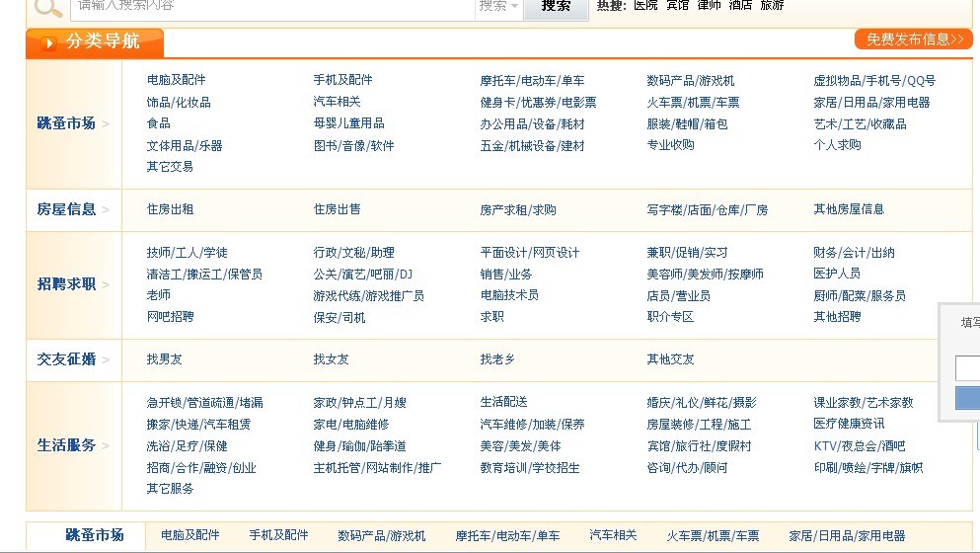The image size is (980, 553).
Task: Select 火车票/机票/车票 in the bottom bar
Action: tap(713, 535)
